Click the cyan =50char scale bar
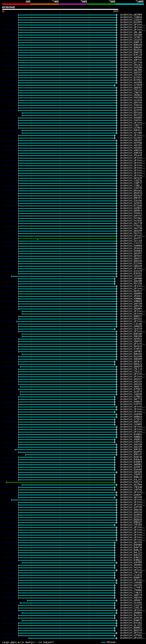This screenshot has width=146, height=644. coord(104,642)
